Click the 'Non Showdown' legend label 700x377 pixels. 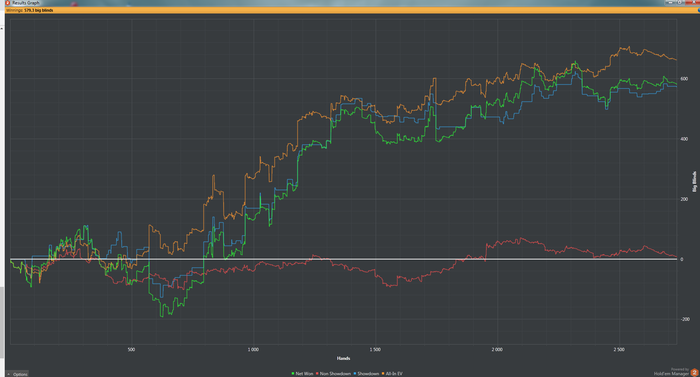click(x=335, y=373)
